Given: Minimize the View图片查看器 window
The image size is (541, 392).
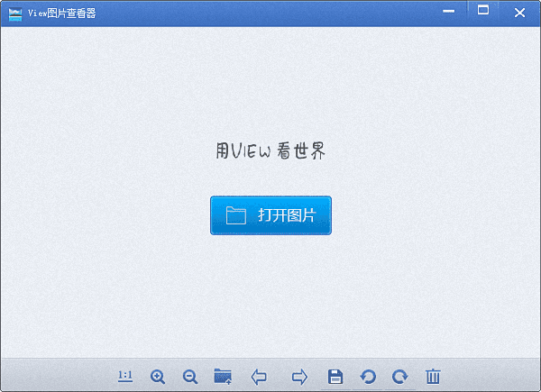Looking at the screenshot, I should tap(448, 12).
